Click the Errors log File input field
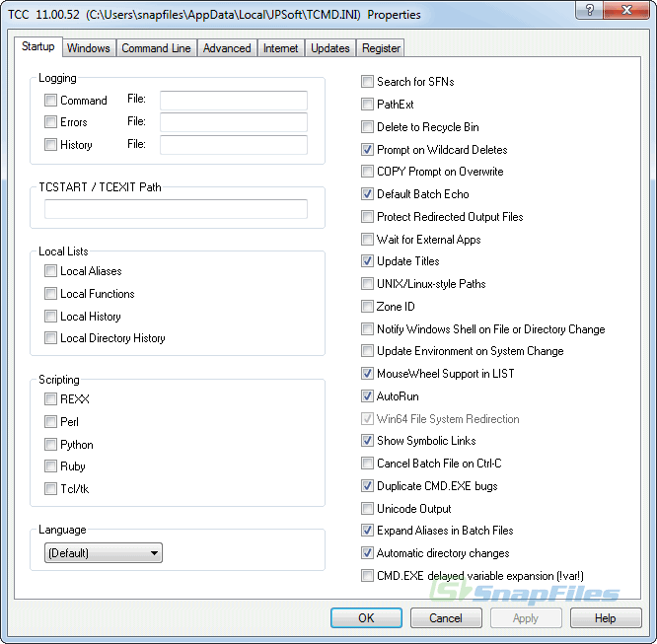This screenshot has height=644, width=657. [234, 122]
